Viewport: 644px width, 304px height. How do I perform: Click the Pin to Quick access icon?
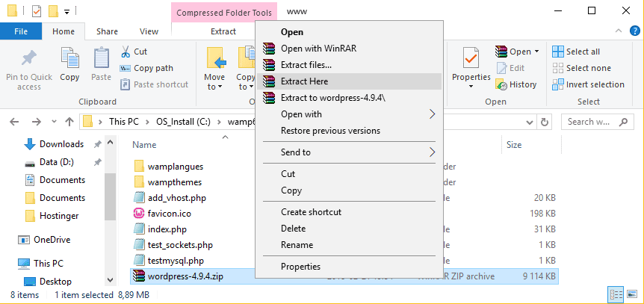[29, 59]
